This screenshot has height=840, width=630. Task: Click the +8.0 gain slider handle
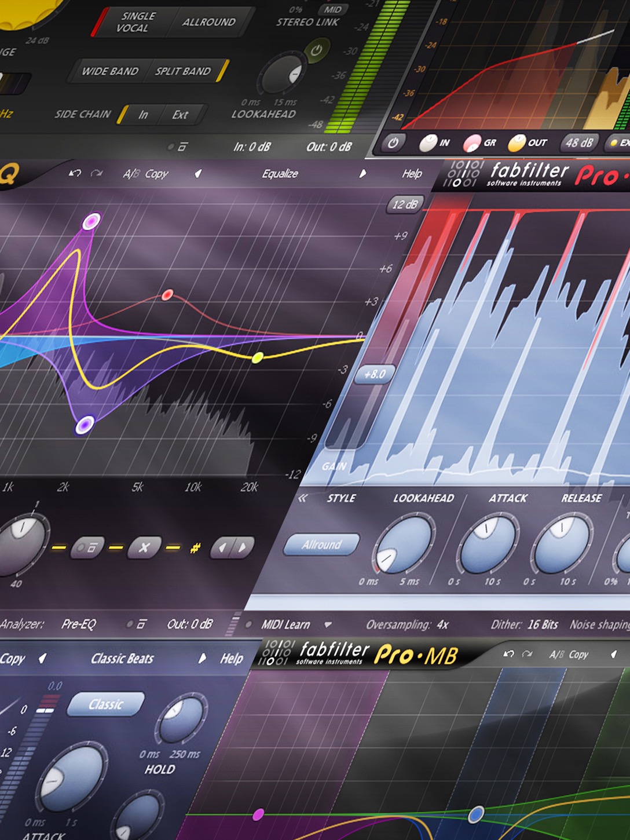click(375, 374)
